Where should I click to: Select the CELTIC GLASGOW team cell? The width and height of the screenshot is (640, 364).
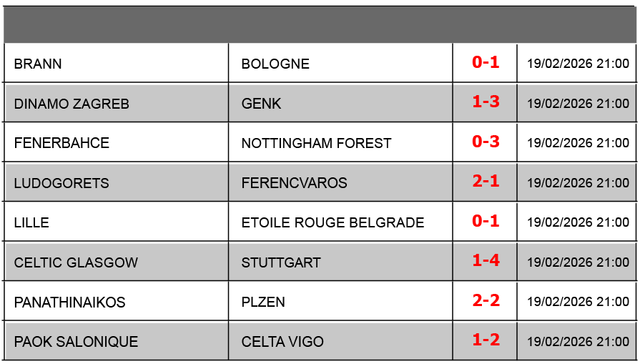[76, 262]
